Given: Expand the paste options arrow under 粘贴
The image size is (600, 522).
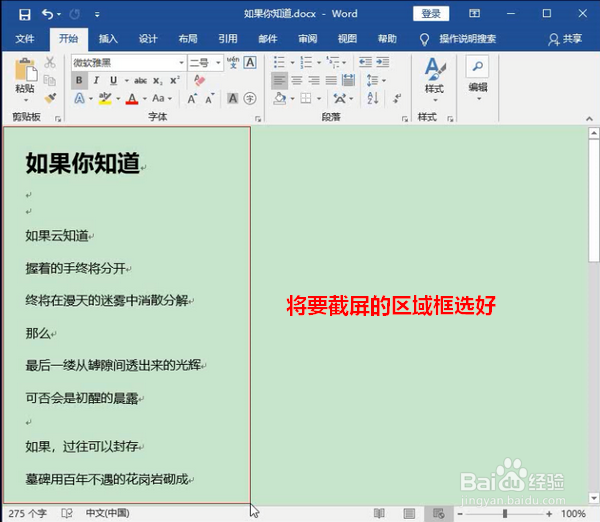Looking at the screenshot, I should [x=26, y=101].
